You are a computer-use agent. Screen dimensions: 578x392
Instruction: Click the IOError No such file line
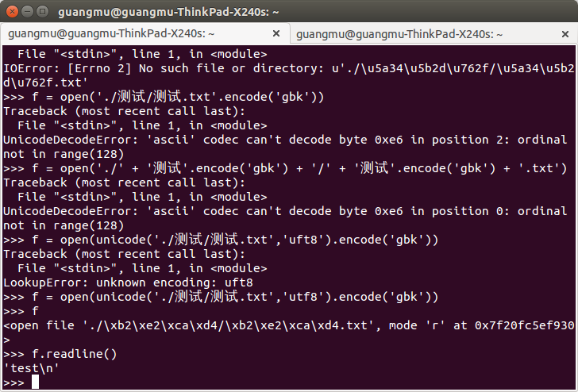289,68
